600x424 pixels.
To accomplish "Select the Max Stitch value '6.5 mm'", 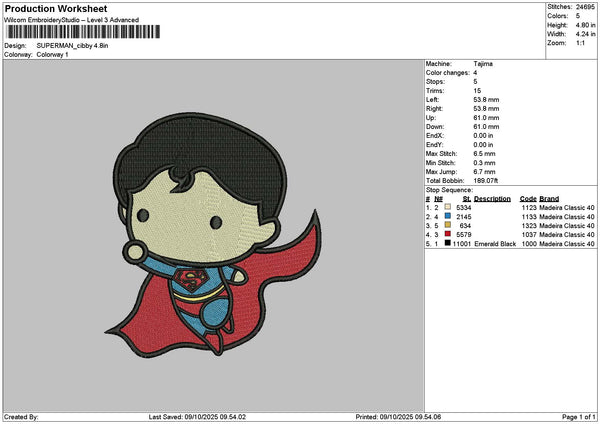I will 484,154.
